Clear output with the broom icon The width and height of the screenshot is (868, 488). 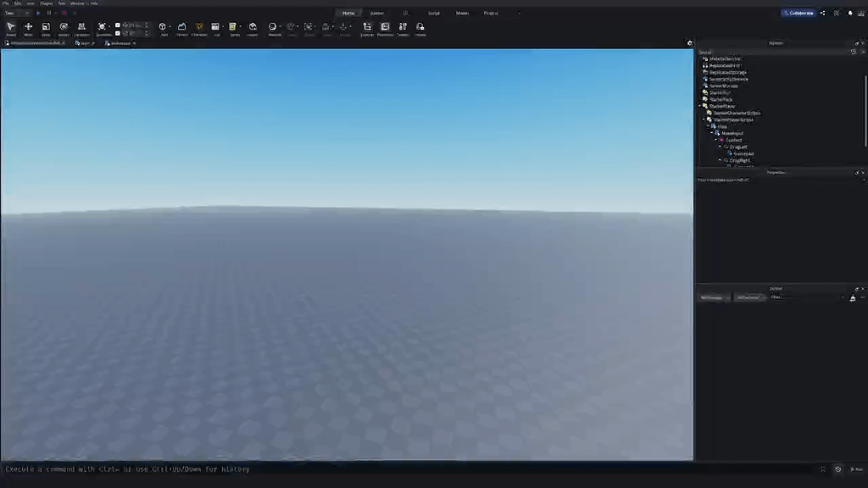(x=853, y=297)
